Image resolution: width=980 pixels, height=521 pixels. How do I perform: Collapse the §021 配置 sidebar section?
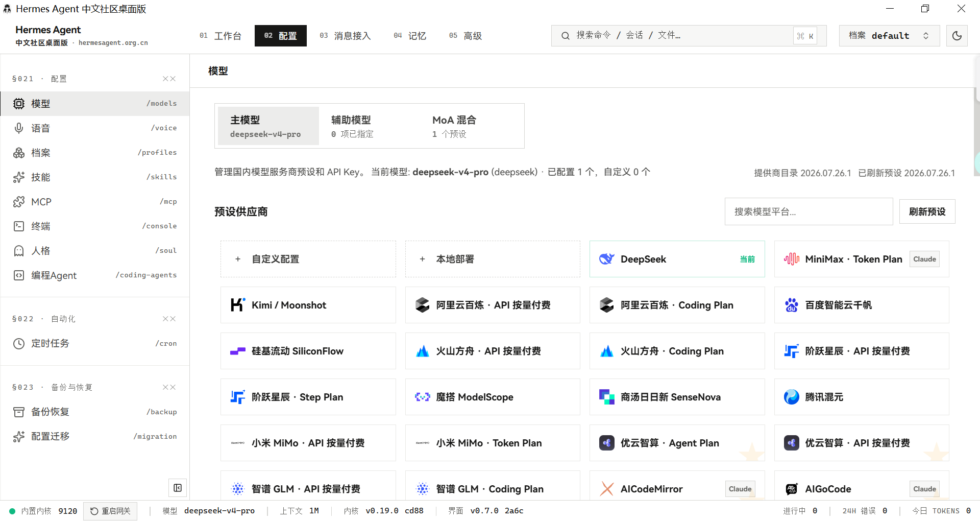point(169,79)
